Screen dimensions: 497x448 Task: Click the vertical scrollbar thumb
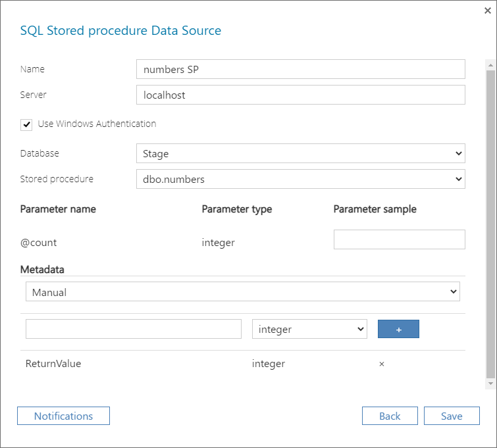(490, 224)
